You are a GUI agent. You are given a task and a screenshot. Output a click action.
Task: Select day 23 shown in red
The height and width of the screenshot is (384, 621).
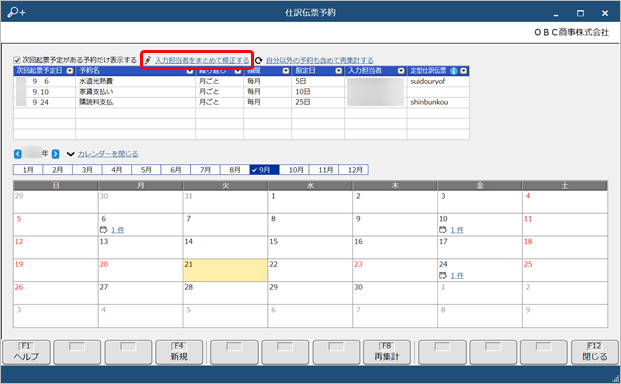click(x=395, y=270)
